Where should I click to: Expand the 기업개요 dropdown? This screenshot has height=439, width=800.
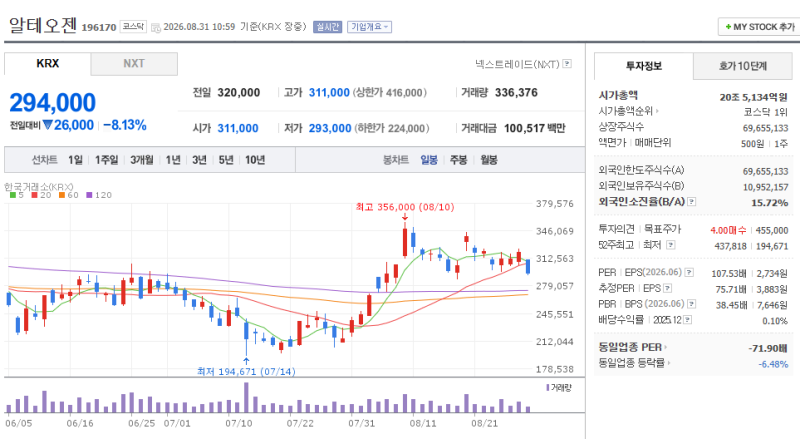click(x=369, y=27)
